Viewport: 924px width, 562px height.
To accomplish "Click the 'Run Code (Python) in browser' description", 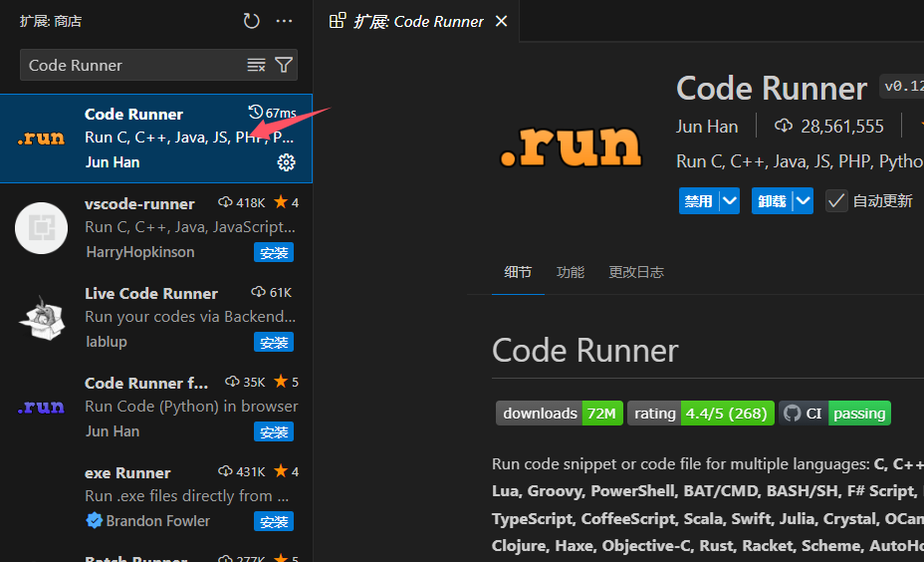I will coord(191,407).
